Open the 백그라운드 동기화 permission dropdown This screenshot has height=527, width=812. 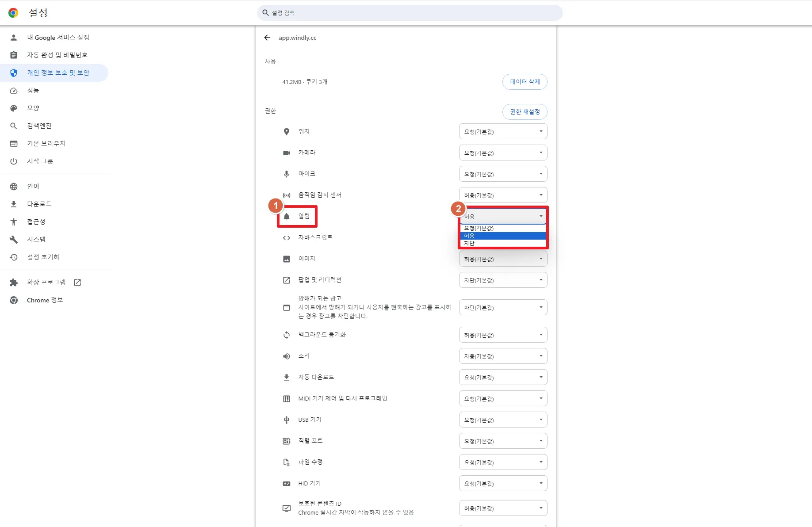[503, 335]
